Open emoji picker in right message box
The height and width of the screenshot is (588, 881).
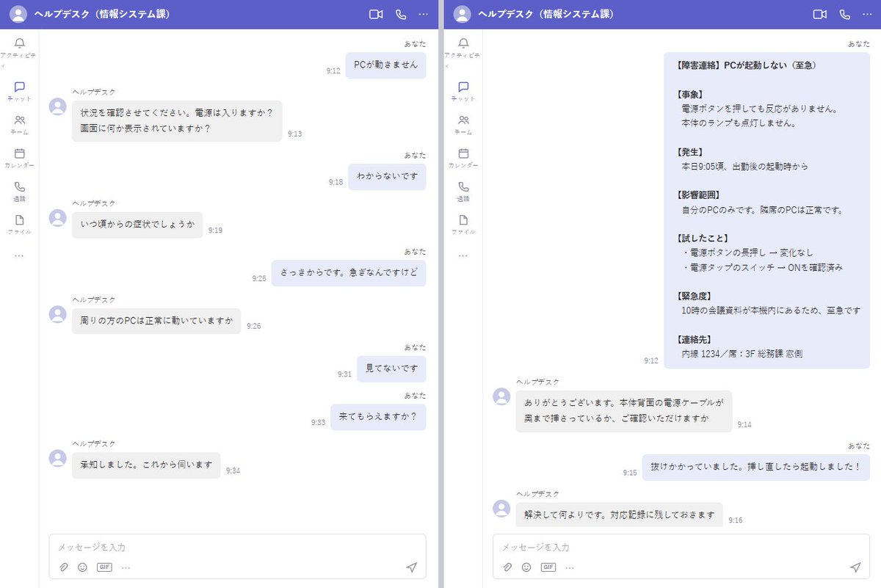point(526,567)
